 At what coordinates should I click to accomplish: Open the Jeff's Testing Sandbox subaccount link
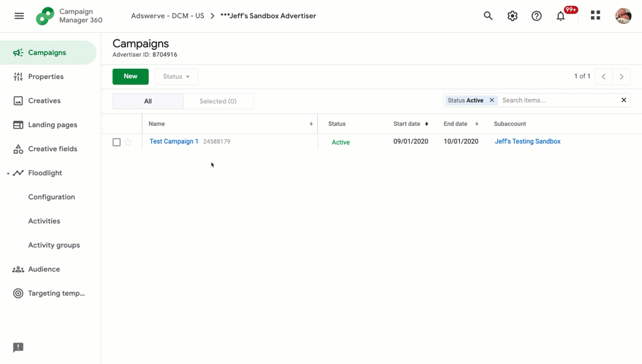click(x=528, y=141)
